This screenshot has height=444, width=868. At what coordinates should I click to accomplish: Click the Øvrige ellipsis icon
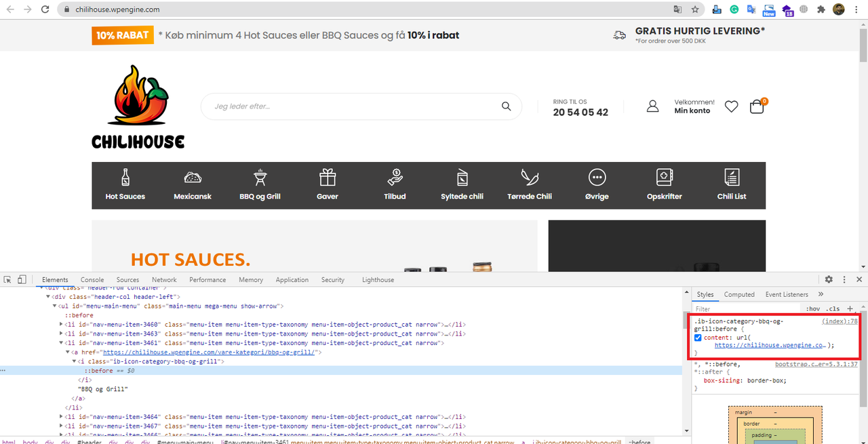point(597,178)
